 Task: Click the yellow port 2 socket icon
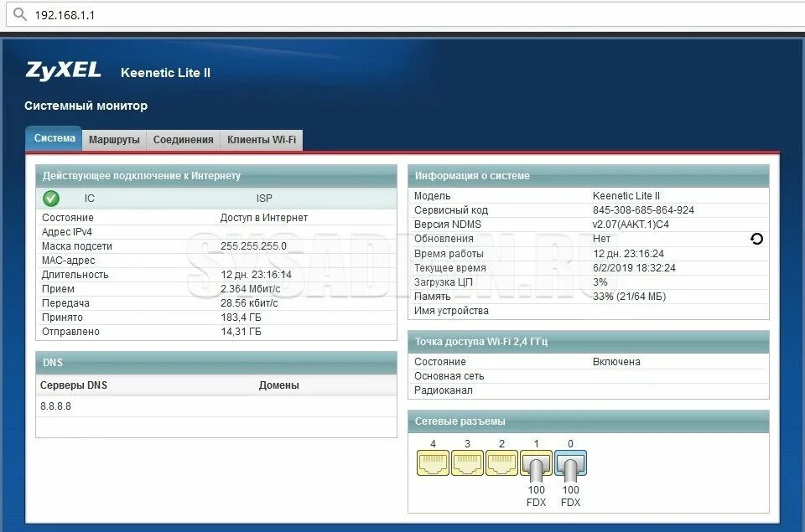502,462
